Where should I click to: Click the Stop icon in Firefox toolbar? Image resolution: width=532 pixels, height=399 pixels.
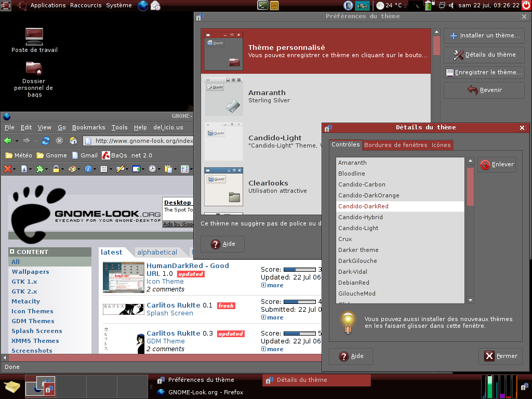(59, 140)
